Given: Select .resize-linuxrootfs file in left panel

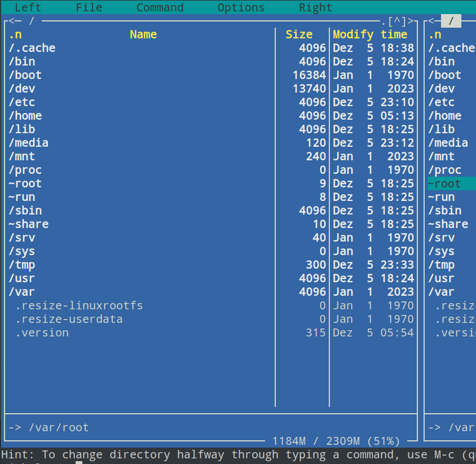Looking at the screenshot, I should (x=78, y=305).
